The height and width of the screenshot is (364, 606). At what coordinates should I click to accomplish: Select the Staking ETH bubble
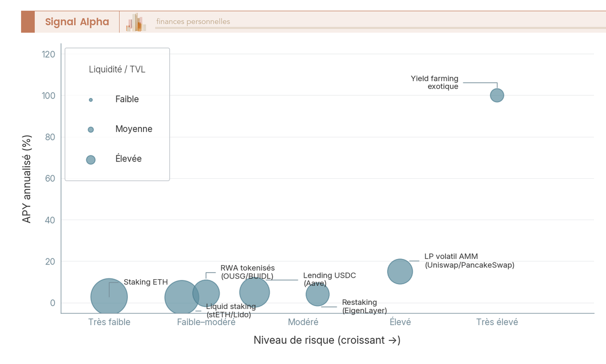(x=109, y=297)
